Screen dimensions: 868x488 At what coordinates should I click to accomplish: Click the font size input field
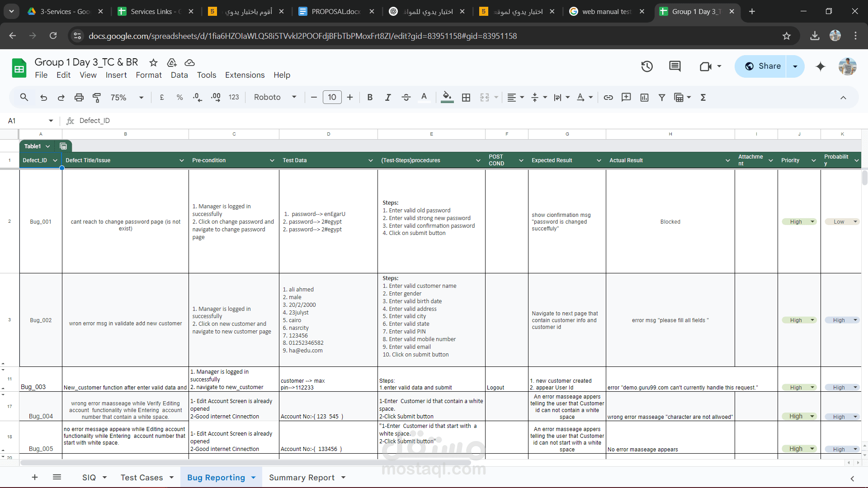pos(332,97)
